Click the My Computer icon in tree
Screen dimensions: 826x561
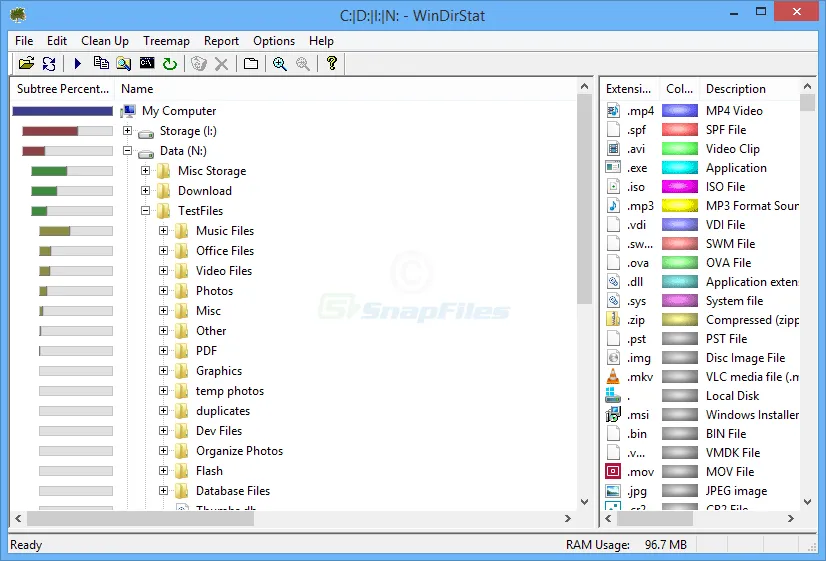coord(128,111)
